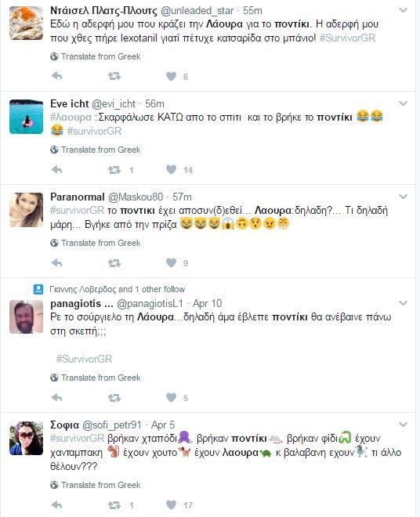
Task: Like the sofi_petr91 tweet with 17 likes
Action: (x=172, y=504)
